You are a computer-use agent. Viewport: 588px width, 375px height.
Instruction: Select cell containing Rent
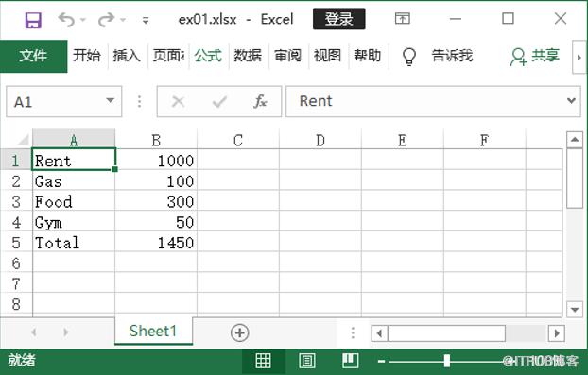[74, 160]
